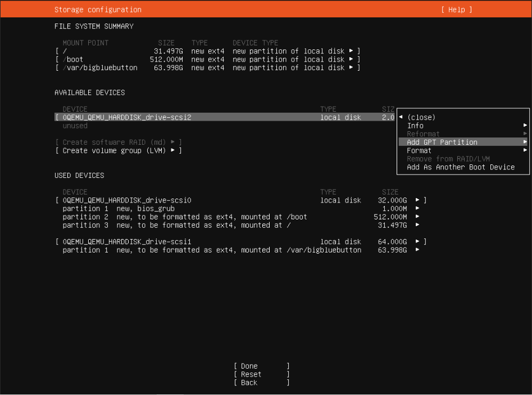The image size is (532, 395).
Task: Click the (close) entry in popup menu
Action: 421,117
